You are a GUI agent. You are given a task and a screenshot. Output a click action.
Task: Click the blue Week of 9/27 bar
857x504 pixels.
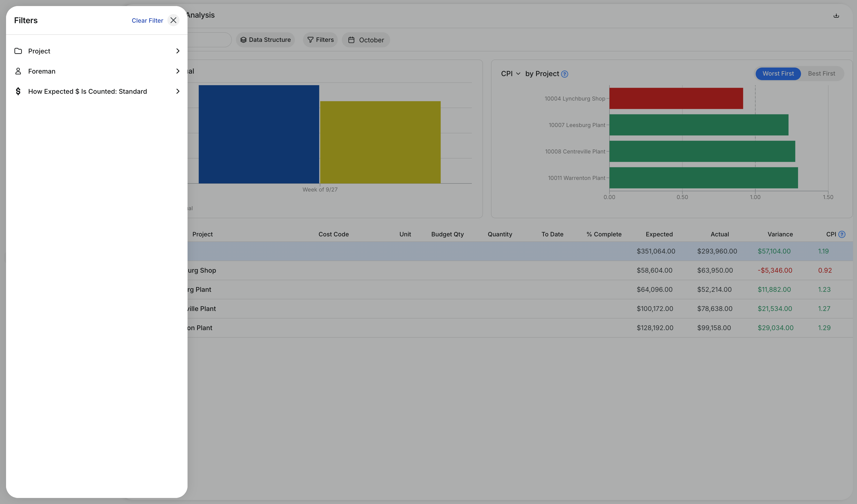click(x=259, y=134)
